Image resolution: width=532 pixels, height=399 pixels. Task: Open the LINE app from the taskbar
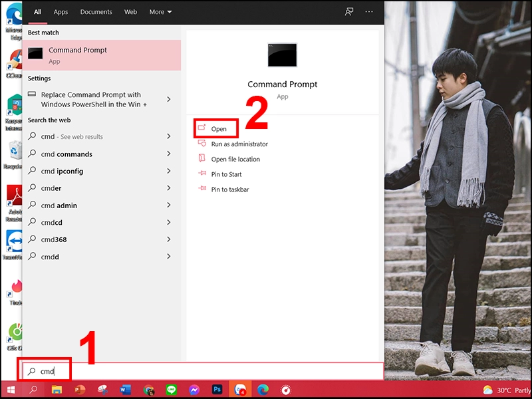click(x=172, y=389)
